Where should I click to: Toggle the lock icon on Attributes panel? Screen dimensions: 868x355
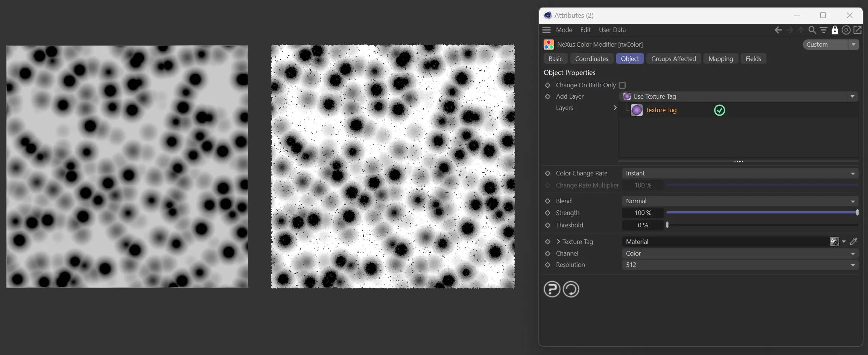[x=835, y=30]
